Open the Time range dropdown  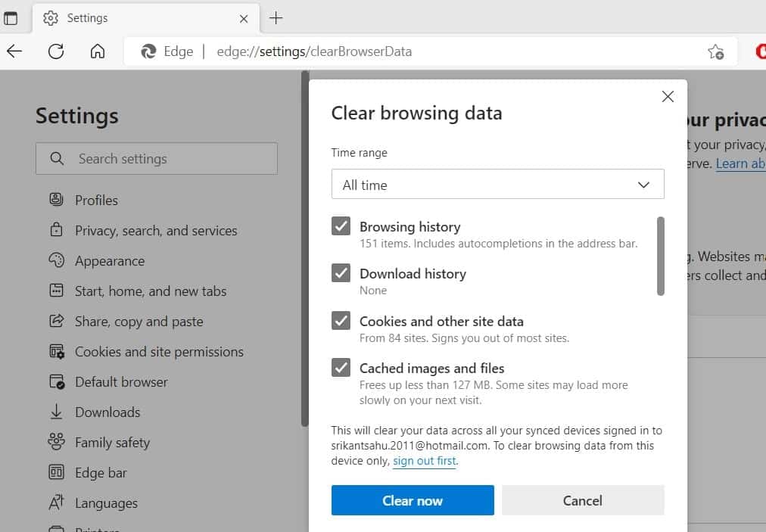click(x=497, y=185)
